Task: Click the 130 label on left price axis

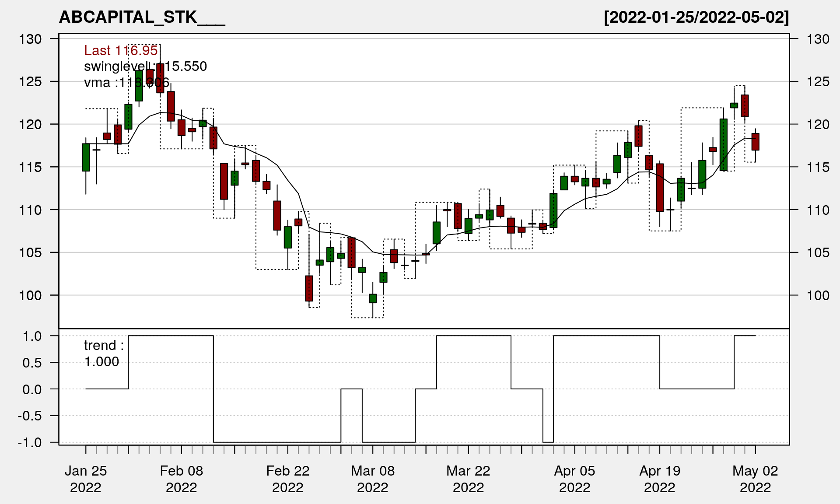Action: click(x=30, y=39)
